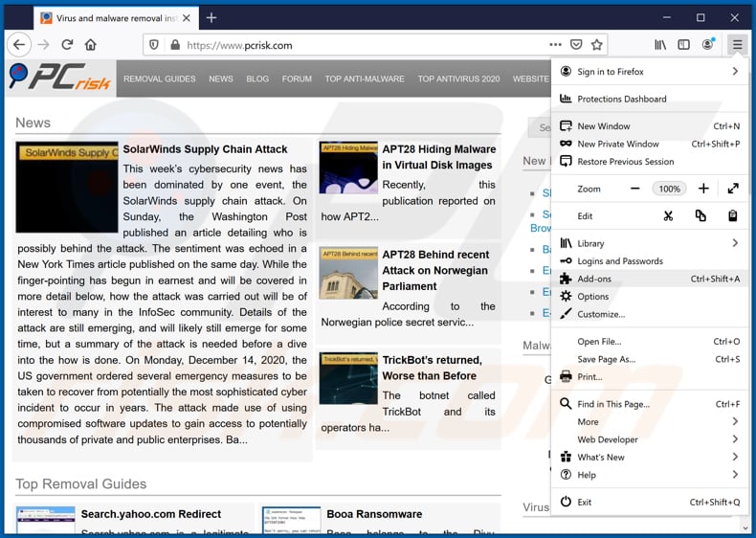The height and width of the screenshot is (538, 756).
Task: Click Print... menu entry
Action: pyautogui.click(x=649, y=377)
